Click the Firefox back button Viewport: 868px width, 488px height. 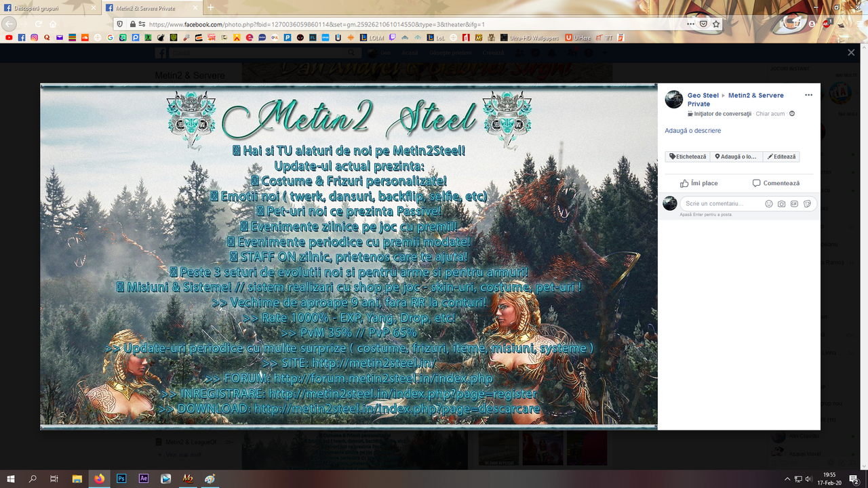(x=9, y=24)
